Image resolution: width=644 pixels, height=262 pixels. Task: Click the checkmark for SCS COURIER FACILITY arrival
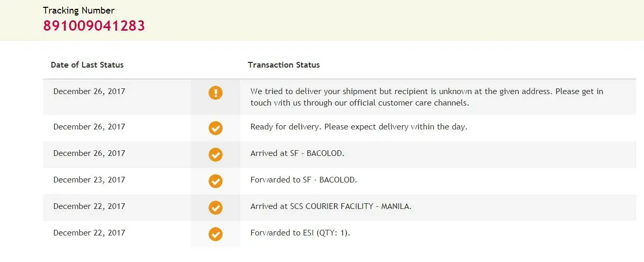click(x=215, y=207)
